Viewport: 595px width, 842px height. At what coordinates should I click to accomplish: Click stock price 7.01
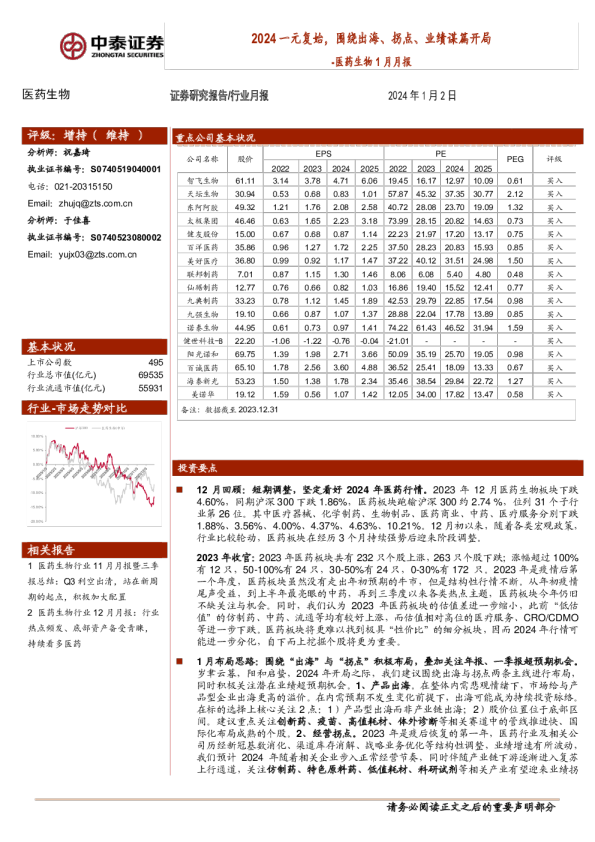pos(245,274)
